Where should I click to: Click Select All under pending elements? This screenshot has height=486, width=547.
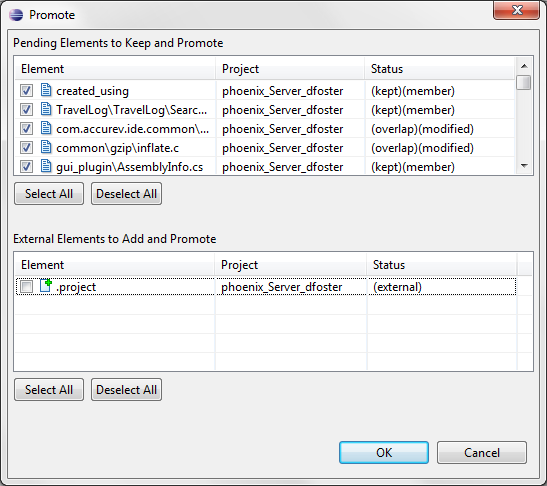[x=49, y=194]
